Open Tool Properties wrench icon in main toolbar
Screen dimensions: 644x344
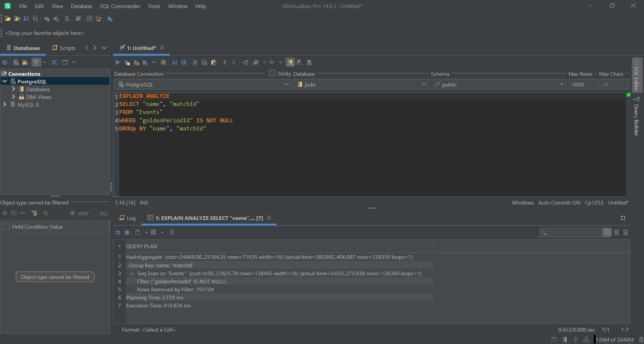coord(78,19)
